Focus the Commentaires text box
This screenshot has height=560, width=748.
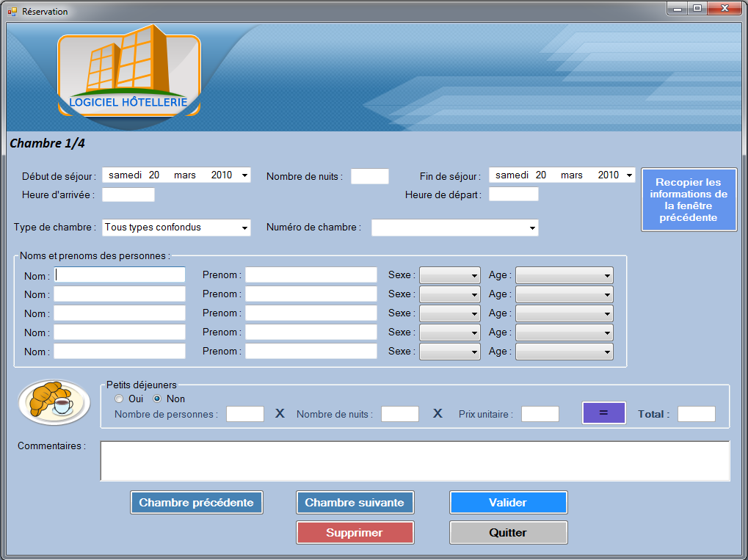tap(415, 461)
